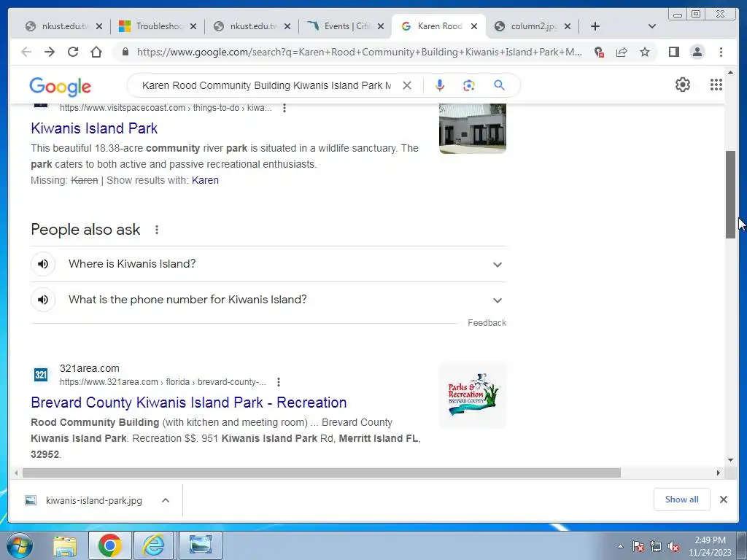
Task: Start a voice search with the microphone
Action: (440, 85)
